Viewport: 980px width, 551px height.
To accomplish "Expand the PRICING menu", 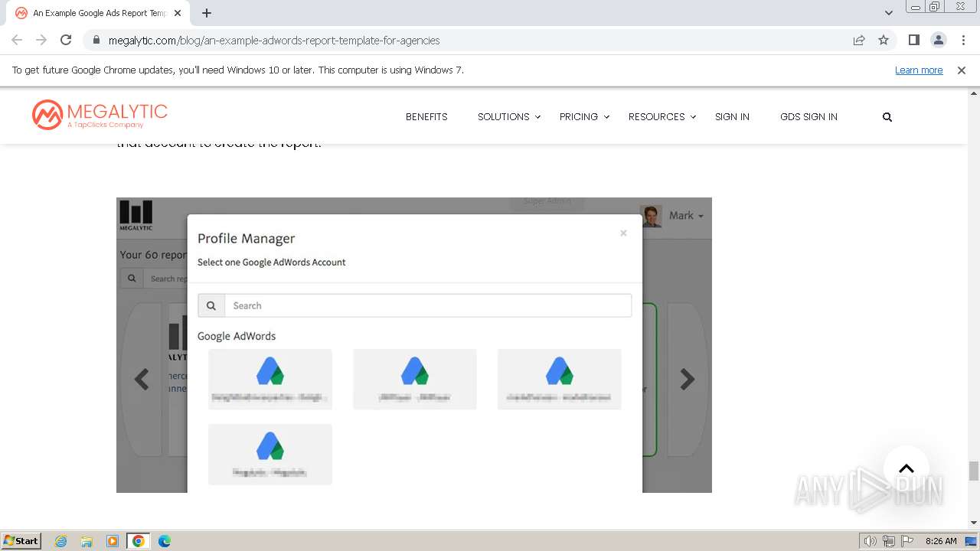I will click(x=584, y=117).
